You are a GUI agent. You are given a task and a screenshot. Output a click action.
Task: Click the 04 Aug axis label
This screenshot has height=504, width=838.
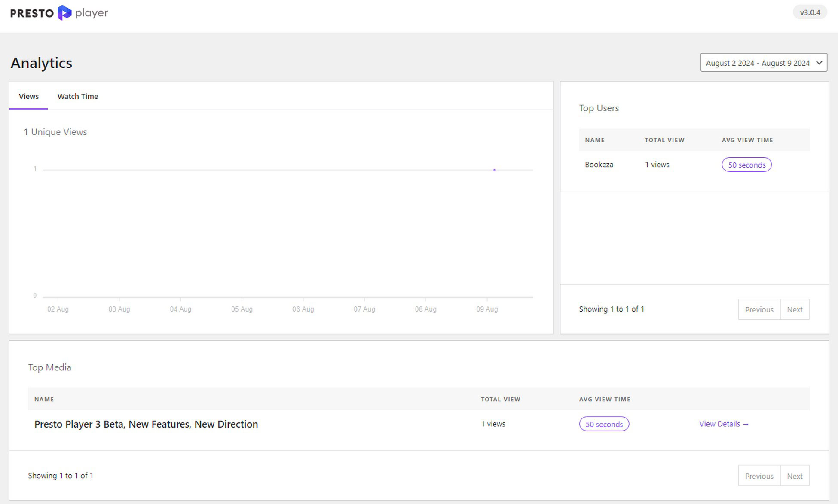(x=180, y=309)
